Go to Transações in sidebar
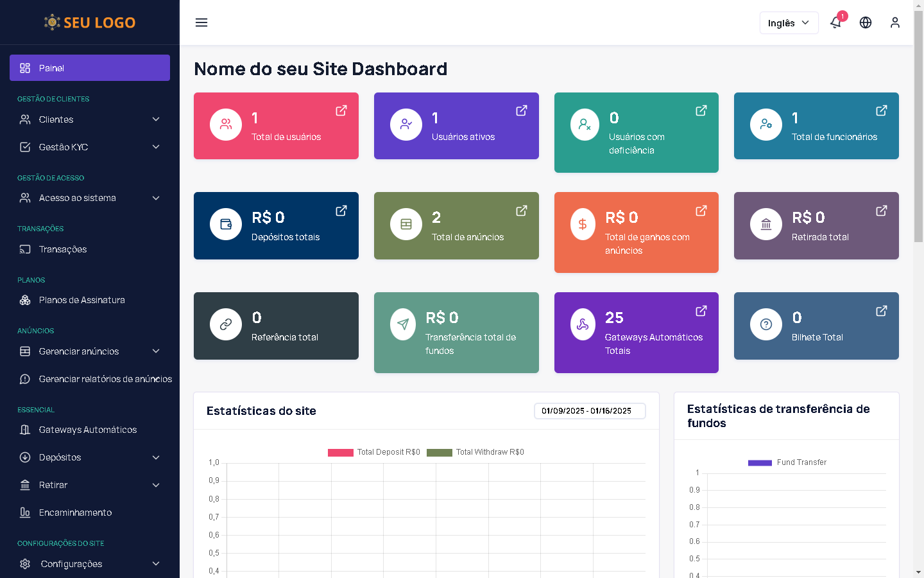This screenshot has height=578, width=924. (x=63, y=249)
